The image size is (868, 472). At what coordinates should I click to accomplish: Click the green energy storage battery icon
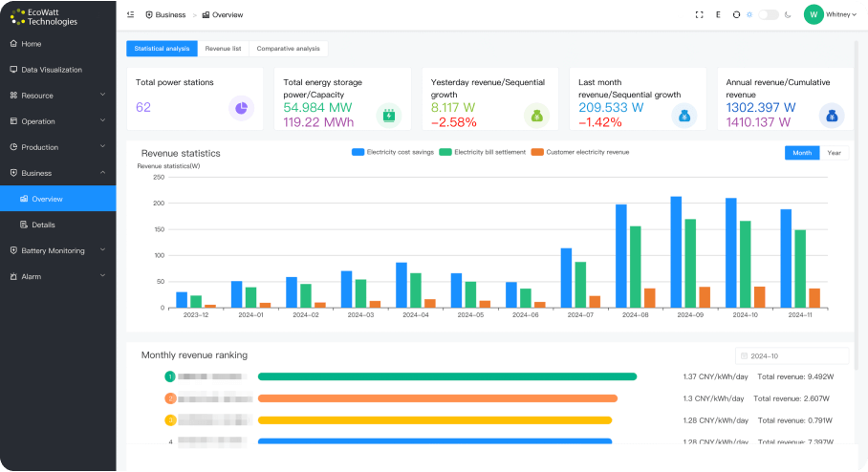389,117
